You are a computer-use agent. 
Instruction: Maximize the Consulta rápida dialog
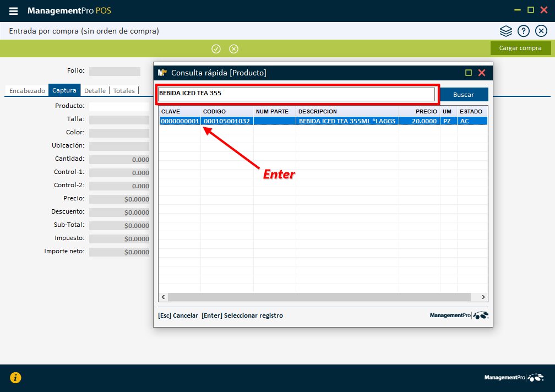(468, 73)
